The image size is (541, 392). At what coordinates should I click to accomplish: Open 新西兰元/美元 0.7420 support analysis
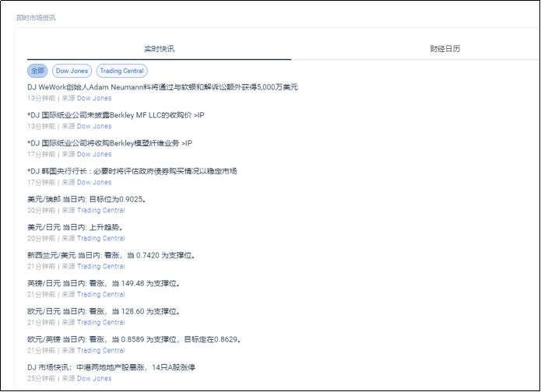(x=111, y=255)
